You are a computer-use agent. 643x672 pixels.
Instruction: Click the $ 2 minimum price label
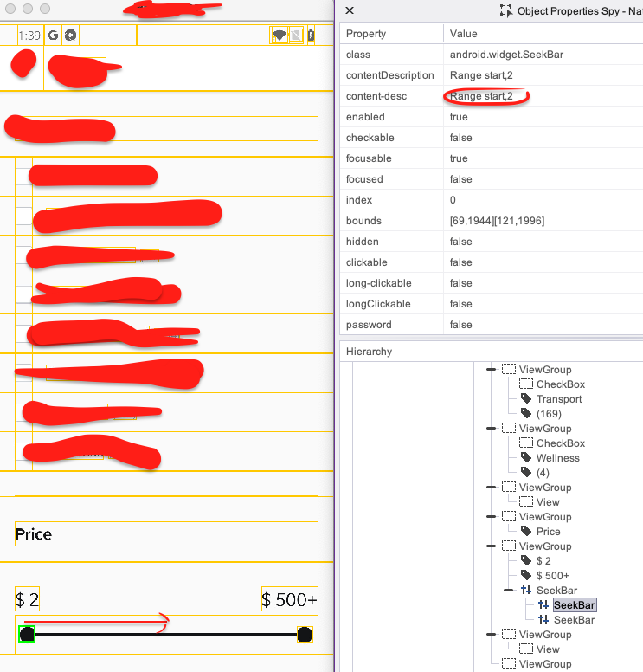tap(27, 599)
